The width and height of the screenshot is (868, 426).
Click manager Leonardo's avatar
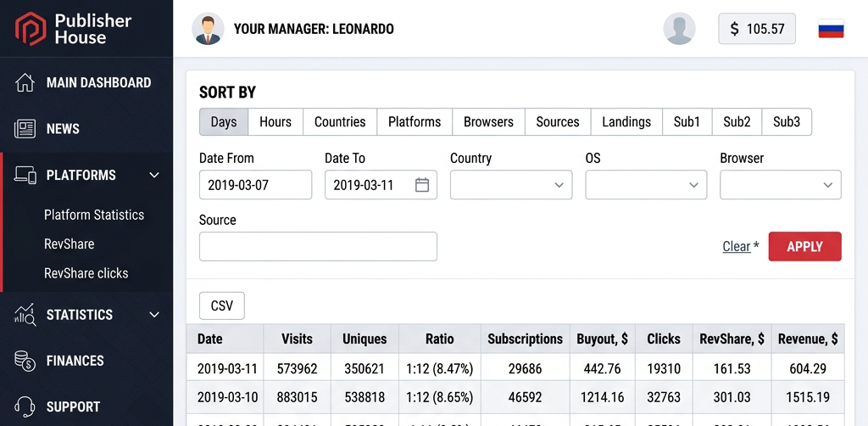209,29
